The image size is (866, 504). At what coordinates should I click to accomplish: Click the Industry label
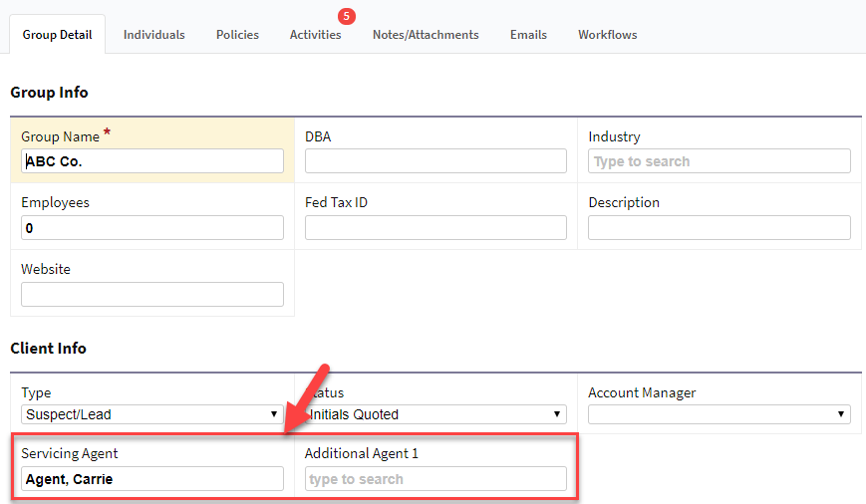tap(614, 136)
